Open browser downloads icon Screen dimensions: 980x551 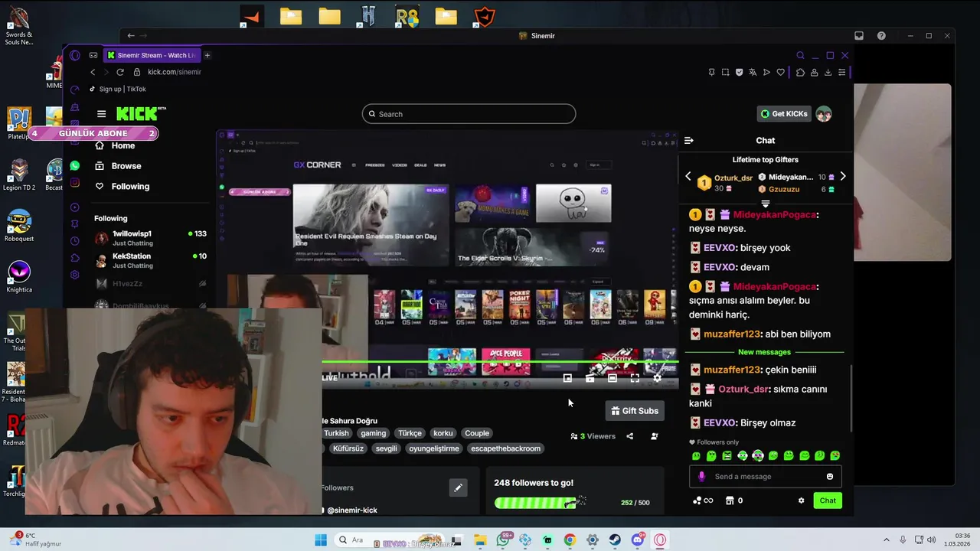[828, 72]
